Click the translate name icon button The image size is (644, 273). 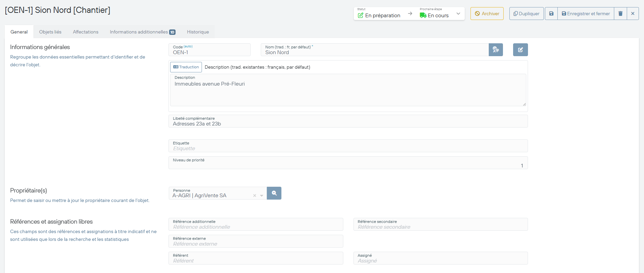coord(496,50)
